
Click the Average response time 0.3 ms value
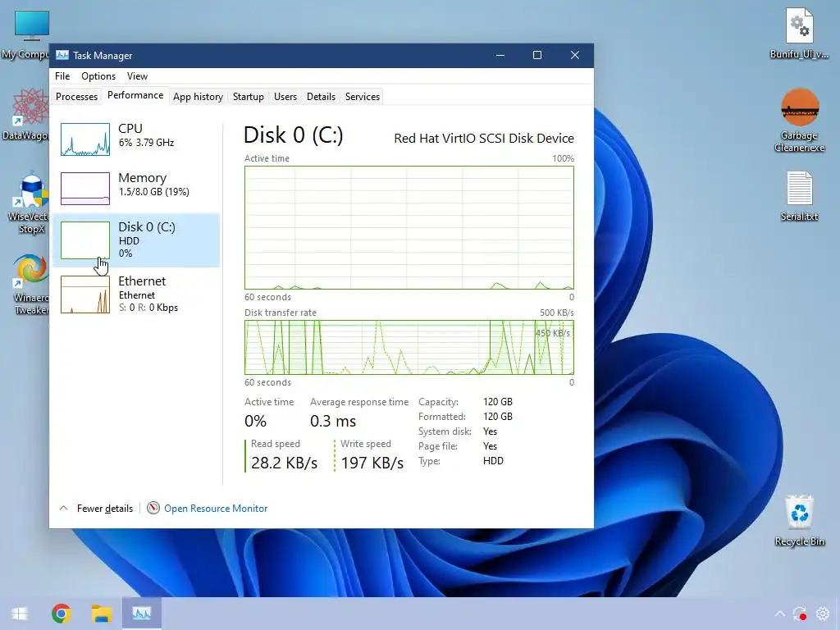pos(333,421)
